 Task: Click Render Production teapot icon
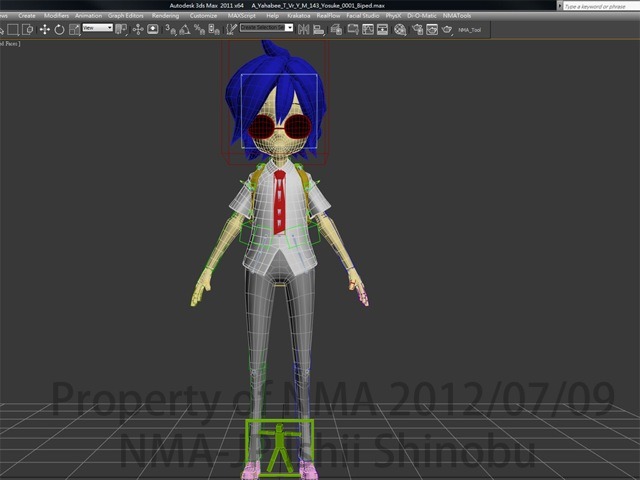447,29
